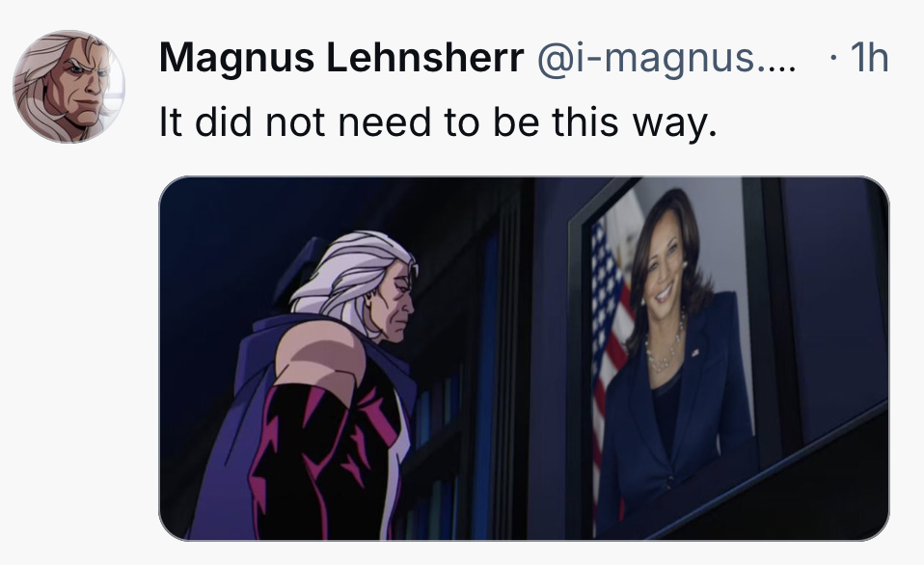The image size is (924, 565).
Task: Select the post text 'It did not need to be this way.'
Action: tap(439, 122)
